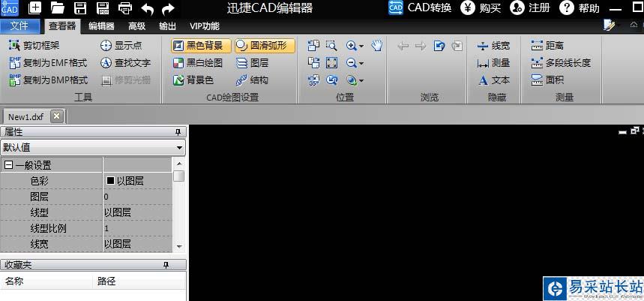
Task: Click 查找文字 find text
Action: click(126, 63)
